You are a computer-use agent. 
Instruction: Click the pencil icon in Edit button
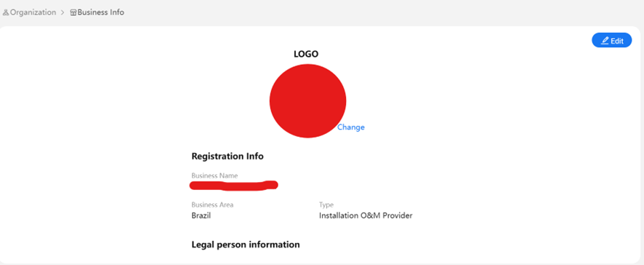[x=605, y=41]
